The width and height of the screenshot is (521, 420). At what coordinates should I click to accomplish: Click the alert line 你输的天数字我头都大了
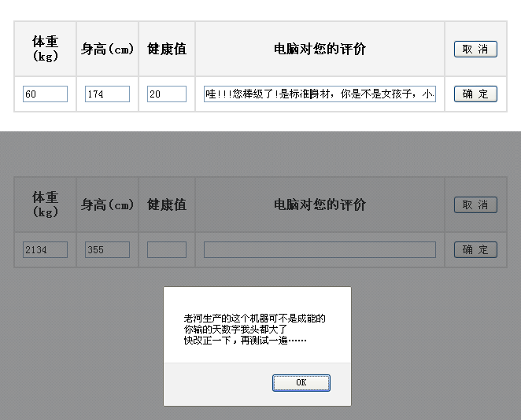235,330
